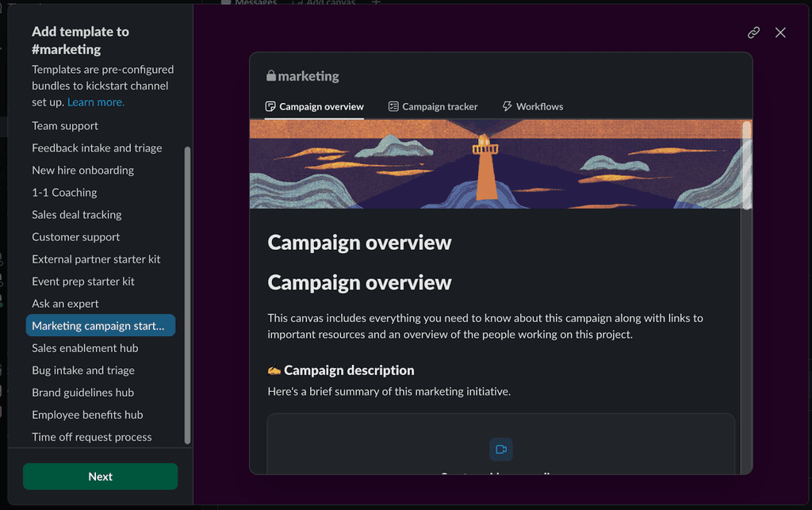Close the template preview
The height and width of the screenshot is (510, 812).
tap(780, 33)
